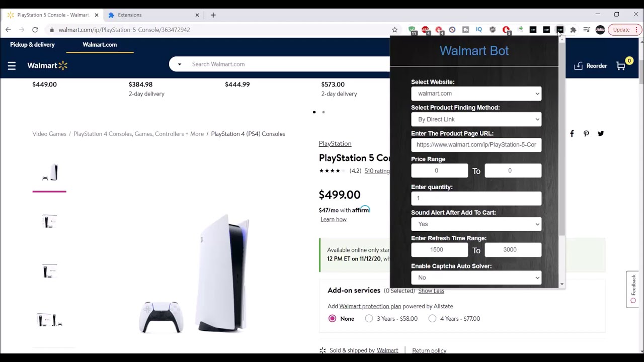
Task: Open the green shield extension with badge 11
Action: click(412, 30)
